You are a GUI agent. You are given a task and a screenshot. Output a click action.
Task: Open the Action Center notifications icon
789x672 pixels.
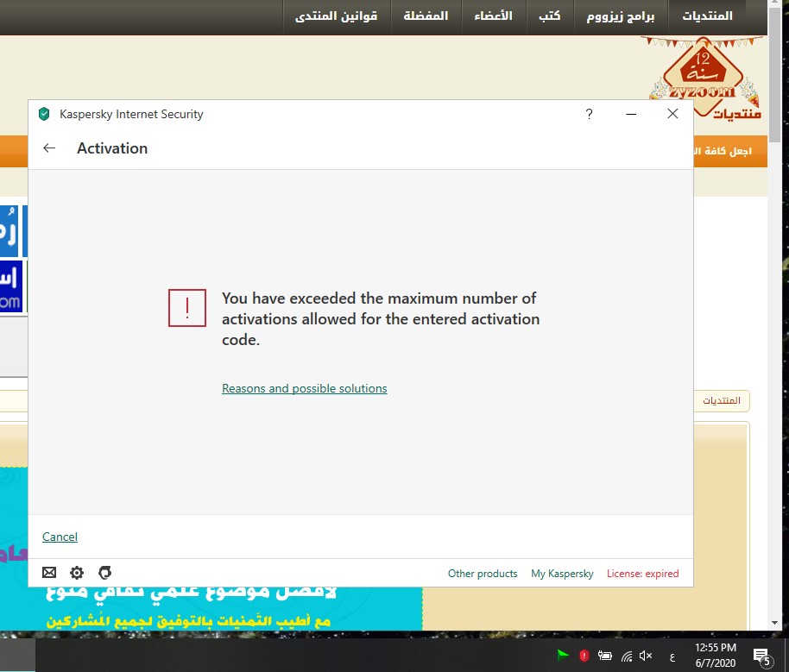click(x=762, y=656)
